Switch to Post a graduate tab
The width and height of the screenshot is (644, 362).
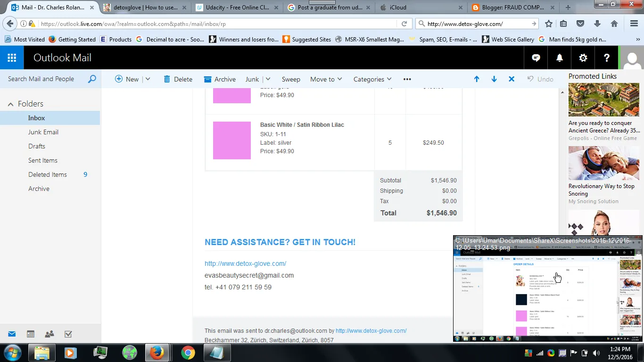330,8
